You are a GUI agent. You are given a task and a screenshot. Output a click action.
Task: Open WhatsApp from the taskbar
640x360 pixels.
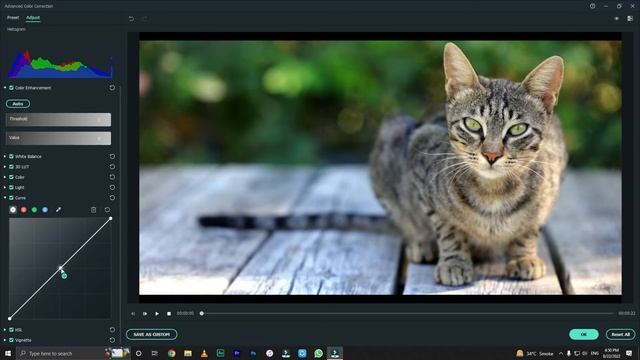[318, 353]
